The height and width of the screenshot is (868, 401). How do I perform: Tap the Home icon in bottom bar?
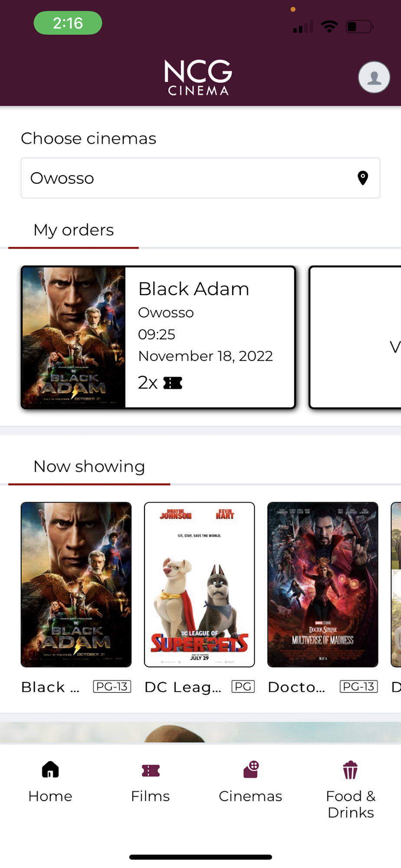[x=50, y=769]
